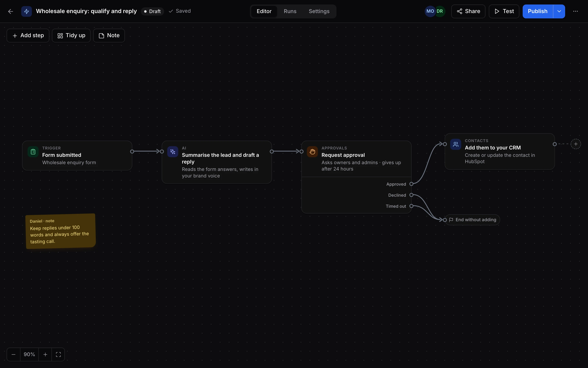This screenshot has width=588, height=368.
Task: Click the lightning bolt workflow icon
Action: (27, 11)
